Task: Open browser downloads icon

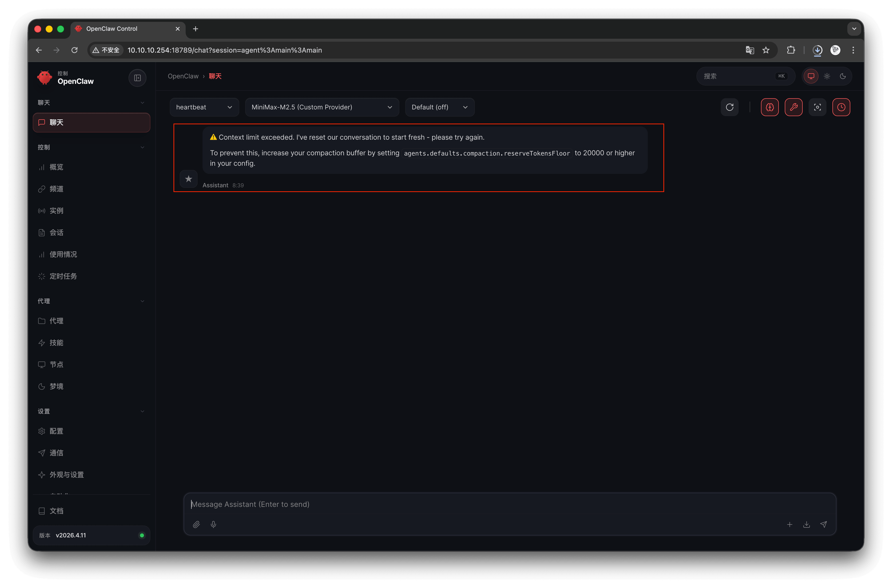Action: pos(817,50)
